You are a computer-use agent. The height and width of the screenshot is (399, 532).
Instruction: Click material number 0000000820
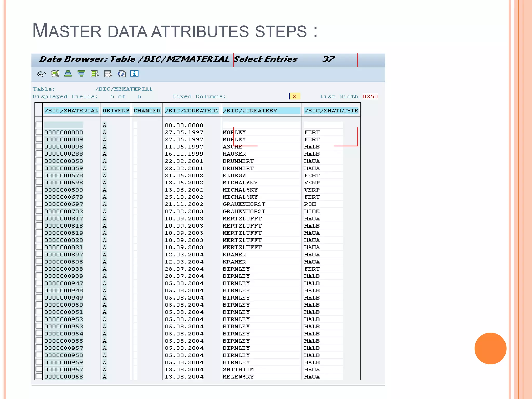coord(64,240)
